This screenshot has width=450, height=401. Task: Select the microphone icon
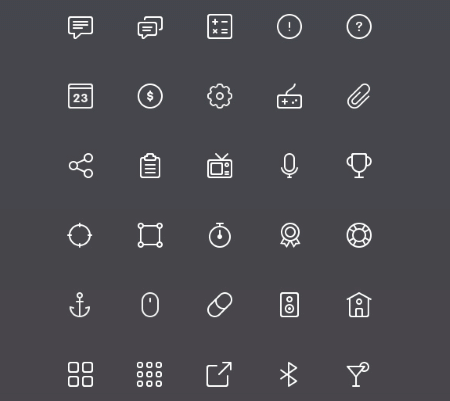(289, 166)
